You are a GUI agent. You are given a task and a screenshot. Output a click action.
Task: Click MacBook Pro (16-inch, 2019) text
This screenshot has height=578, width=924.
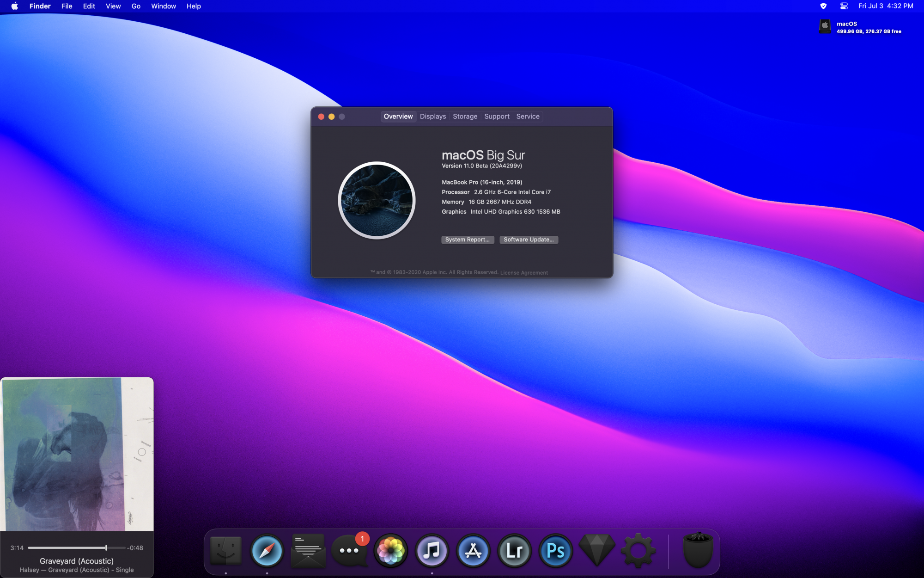[482, 182]
